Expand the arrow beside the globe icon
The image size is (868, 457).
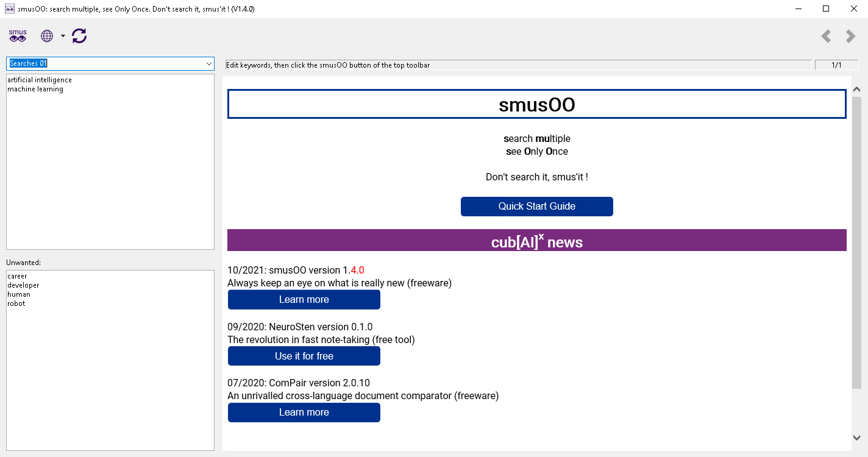pos(63,36)
